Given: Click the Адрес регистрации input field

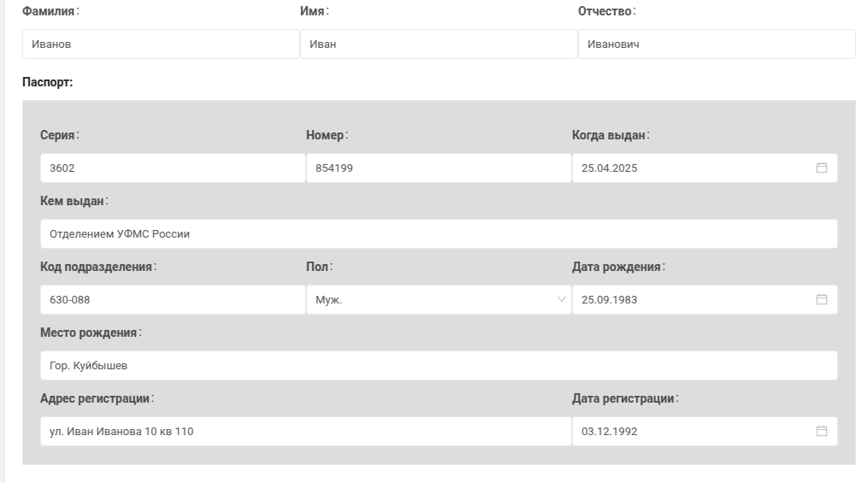Looking at the screenshot, I should (x=305, y=431).
